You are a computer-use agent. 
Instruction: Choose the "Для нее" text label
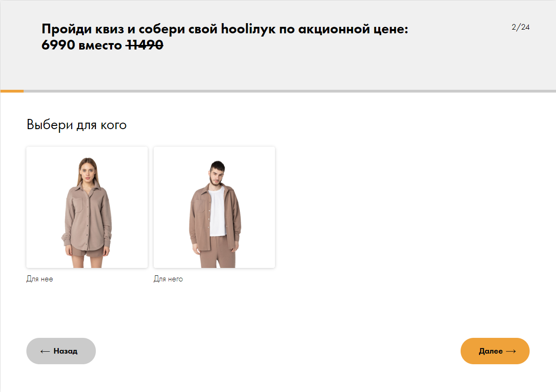[x=40, y=279]
